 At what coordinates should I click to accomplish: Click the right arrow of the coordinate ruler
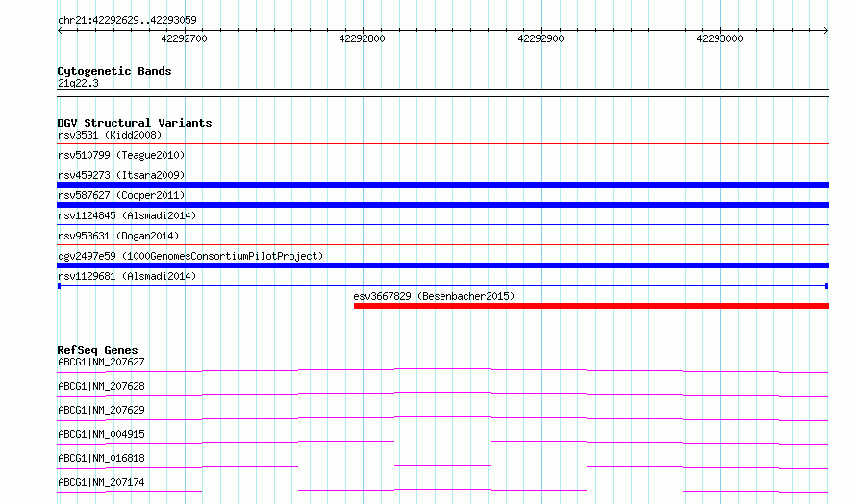click(x=826, y=30)
